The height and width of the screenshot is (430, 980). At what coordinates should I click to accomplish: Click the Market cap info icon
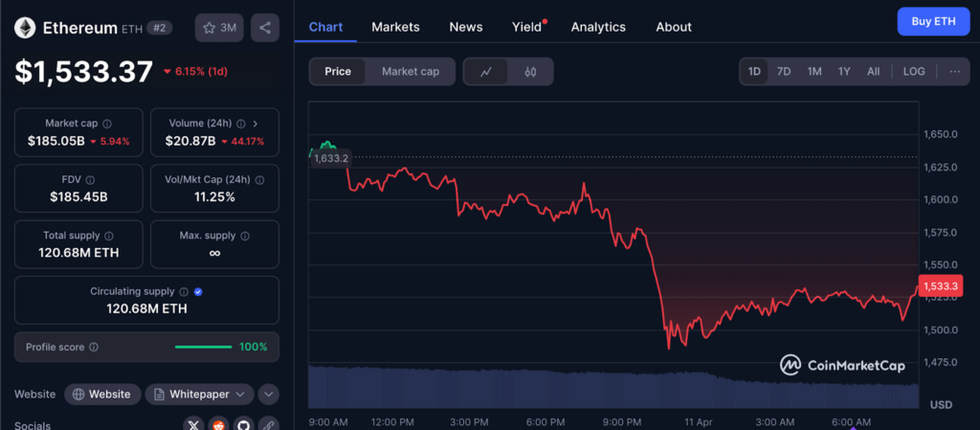[x=106, y=124]
